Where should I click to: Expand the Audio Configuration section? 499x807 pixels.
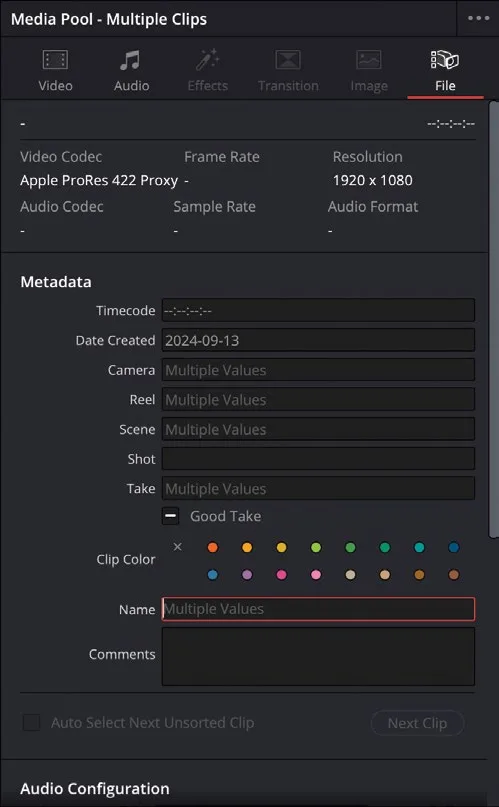[x=95, y=788]
